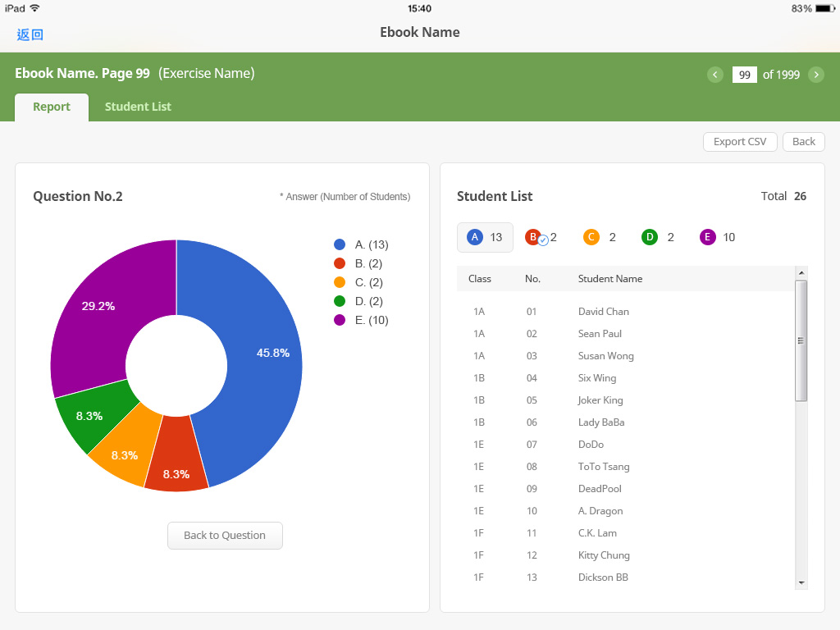
Task: Select student row David Chan
Action: [x=603, y=312]
